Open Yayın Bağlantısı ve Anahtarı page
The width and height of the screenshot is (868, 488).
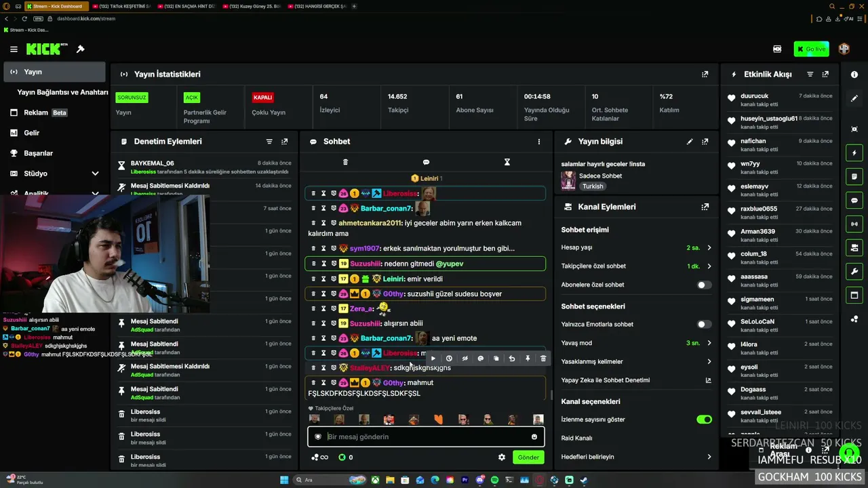click(62, 92)
